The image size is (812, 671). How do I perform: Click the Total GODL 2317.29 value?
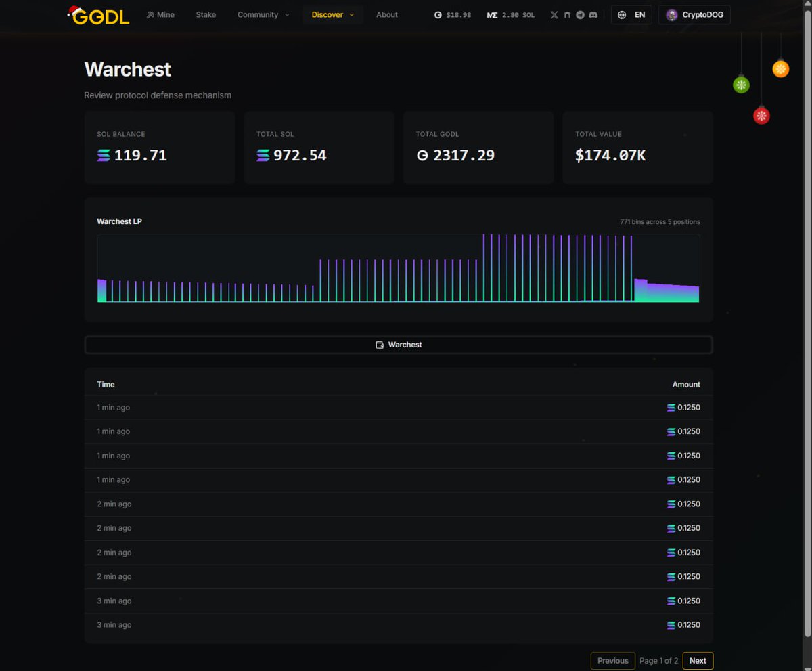[x=464, y=156]
